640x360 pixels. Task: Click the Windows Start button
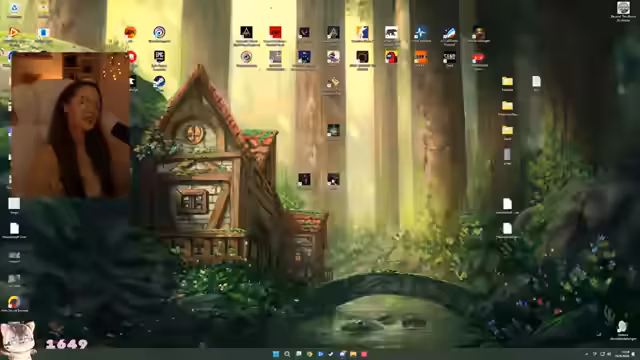click(276, 354)
